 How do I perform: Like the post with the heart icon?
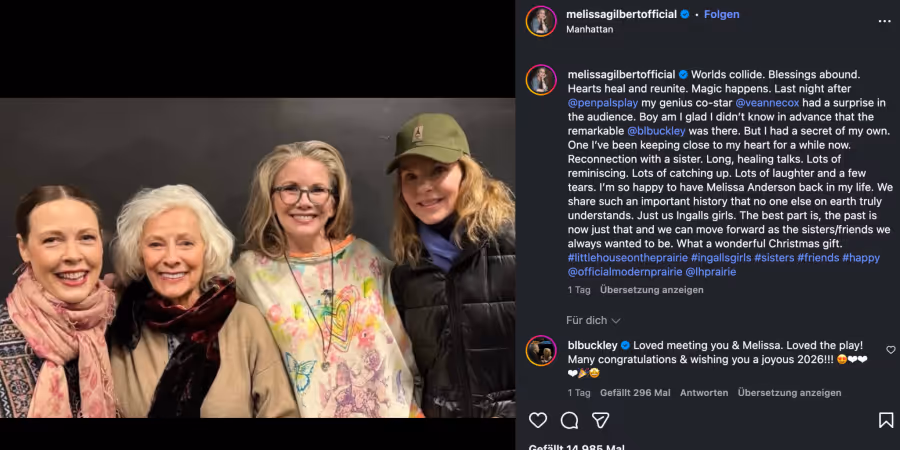538,420
